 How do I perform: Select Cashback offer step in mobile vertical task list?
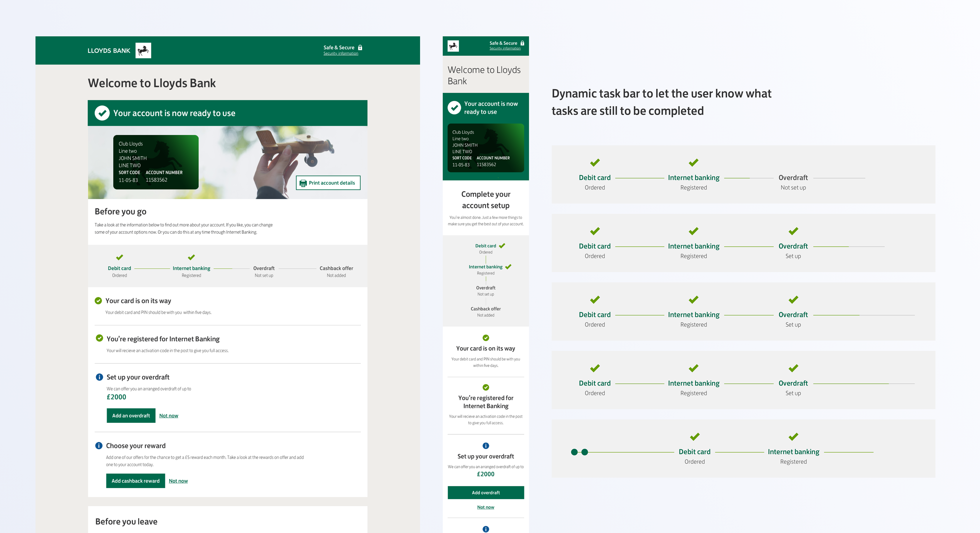click(x=485, y=312)
